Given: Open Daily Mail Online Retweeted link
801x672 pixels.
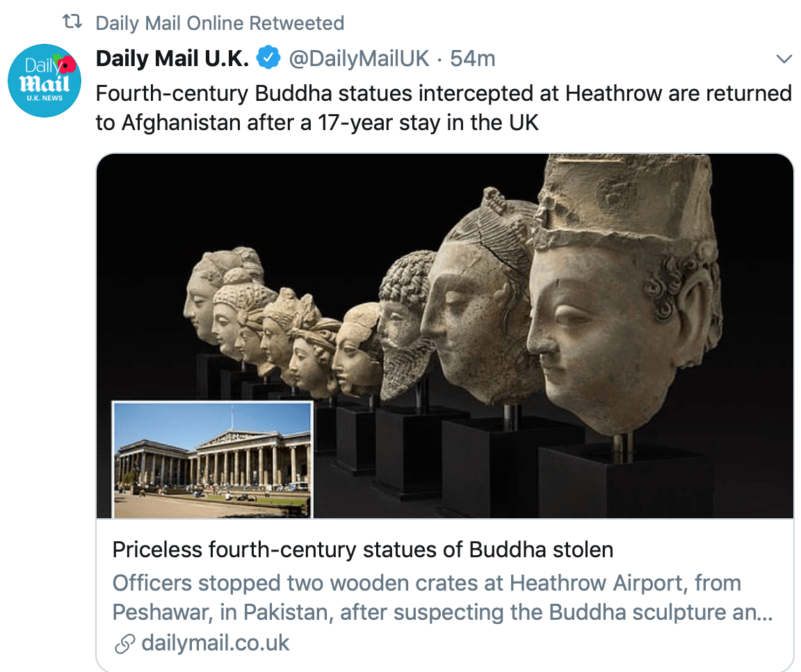Looking at the screenshot, I should 220,23.
